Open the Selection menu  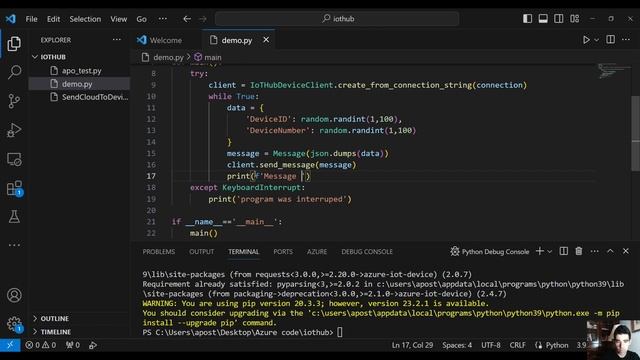tap(85, 19)
